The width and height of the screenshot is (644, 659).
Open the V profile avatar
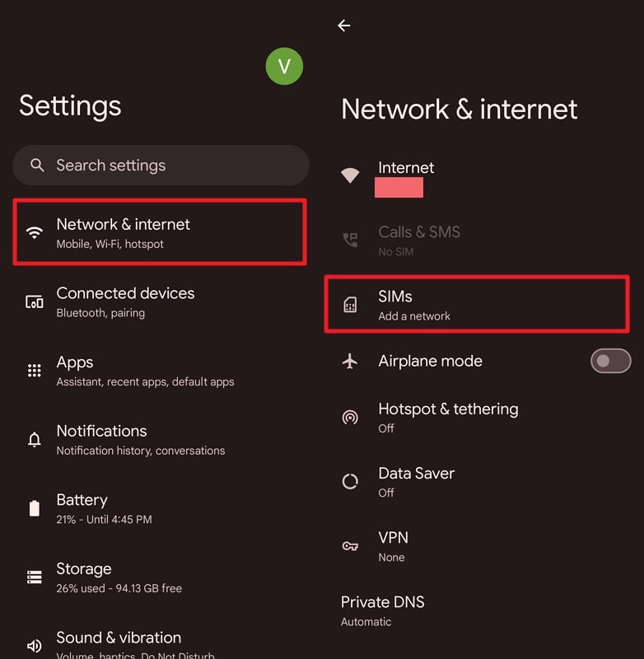click(x=285, y=66)
